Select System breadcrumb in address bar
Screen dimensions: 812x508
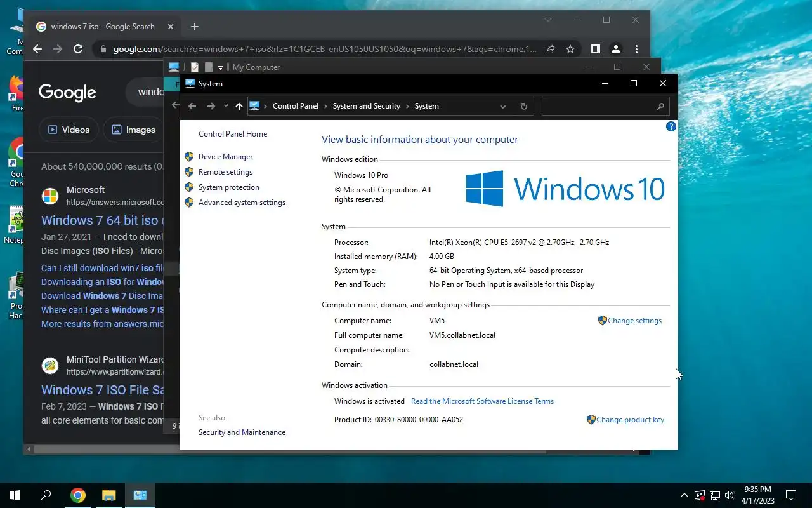(426, 106)
